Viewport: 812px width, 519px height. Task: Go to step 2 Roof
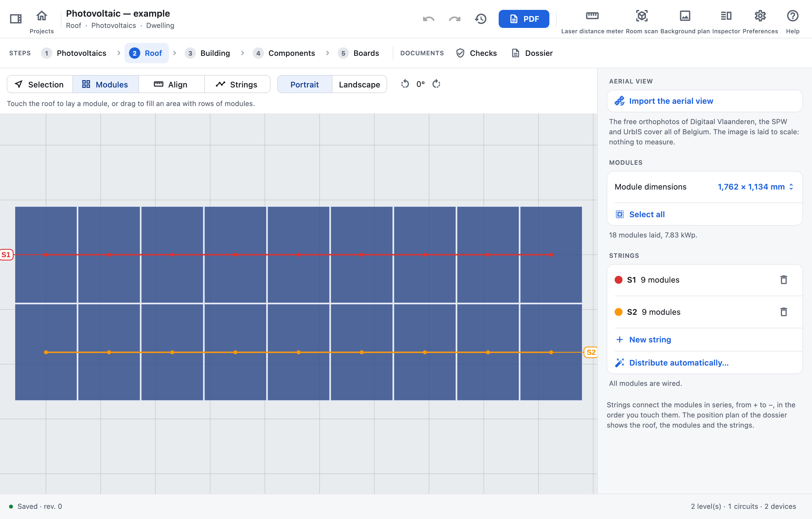coord(146,53)
